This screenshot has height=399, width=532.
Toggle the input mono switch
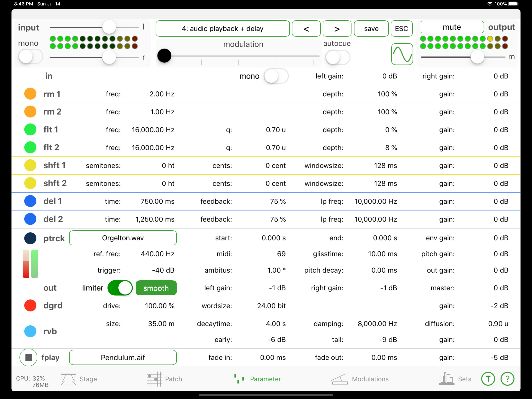pos(31,57)
